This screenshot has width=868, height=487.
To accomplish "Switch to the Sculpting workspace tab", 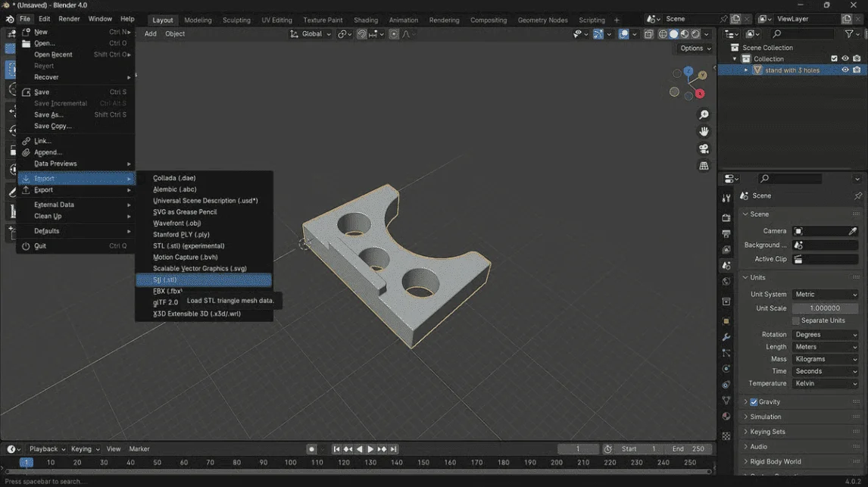I will tap(236, 20).
